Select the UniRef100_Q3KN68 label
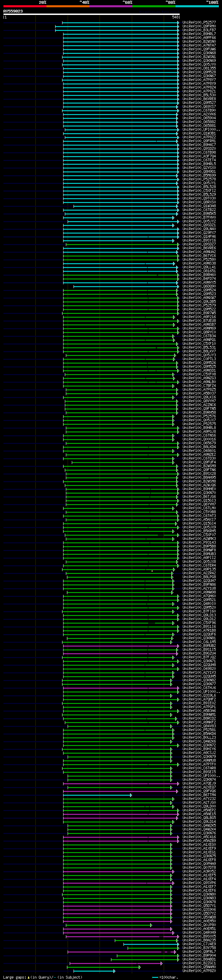 pos(199,53)
